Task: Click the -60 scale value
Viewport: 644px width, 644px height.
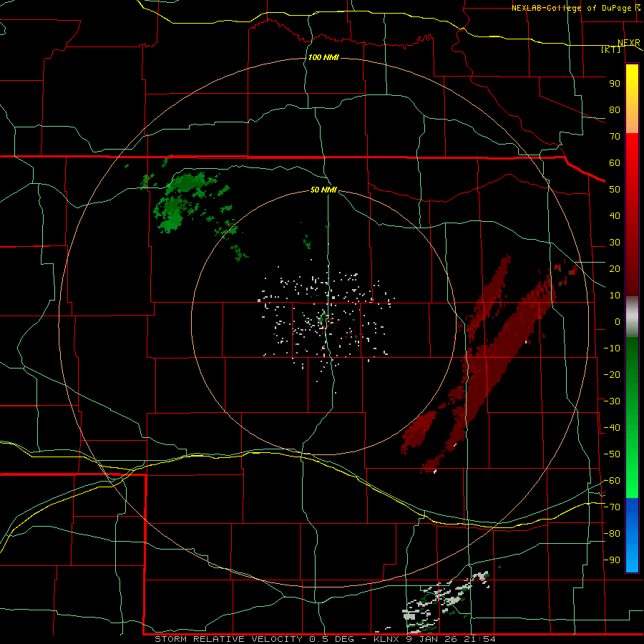Action: tap(612, 481)
